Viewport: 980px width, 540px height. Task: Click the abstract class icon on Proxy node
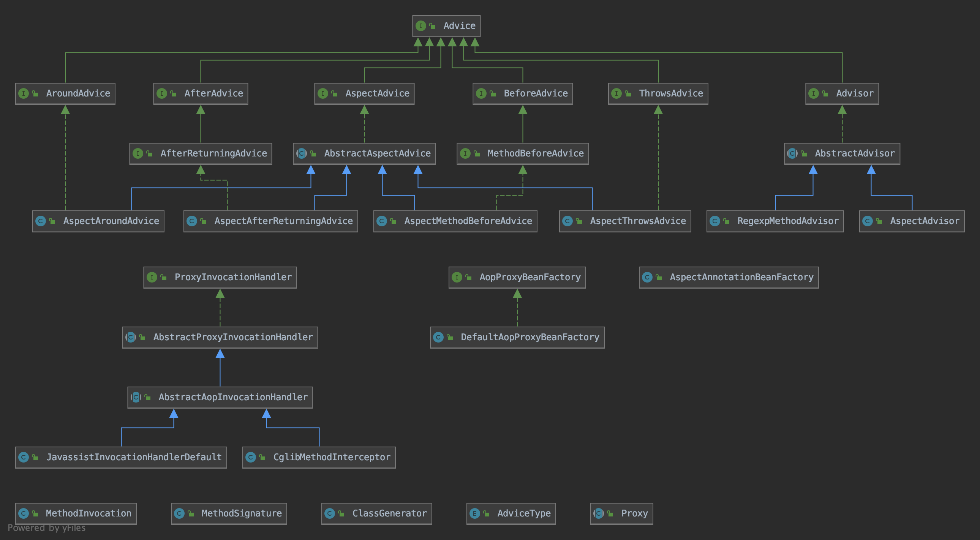pos(598,513)
